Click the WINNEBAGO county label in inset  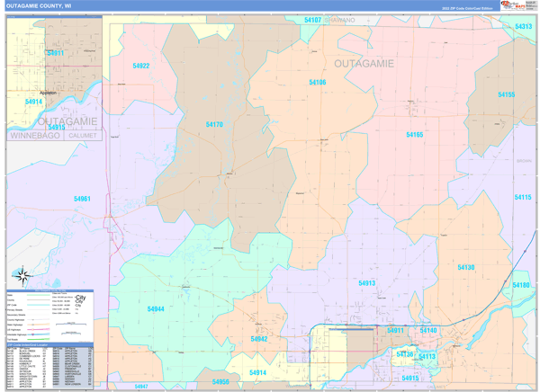pos(34,136)
